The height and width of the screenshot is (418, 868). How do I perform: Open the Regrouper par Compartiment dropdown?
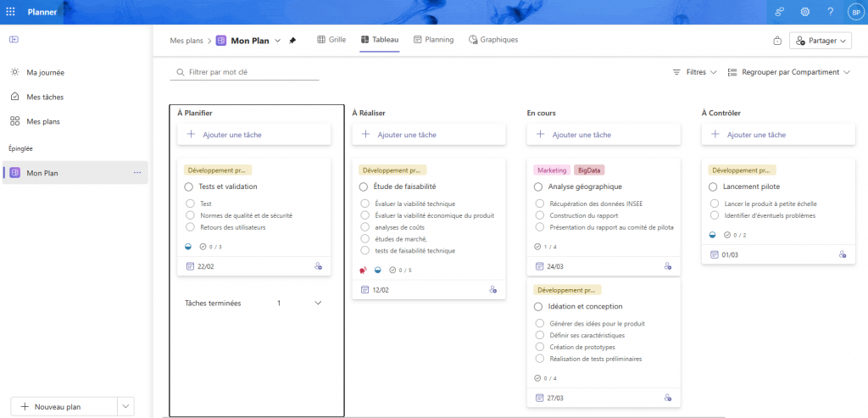coord(788,73)
